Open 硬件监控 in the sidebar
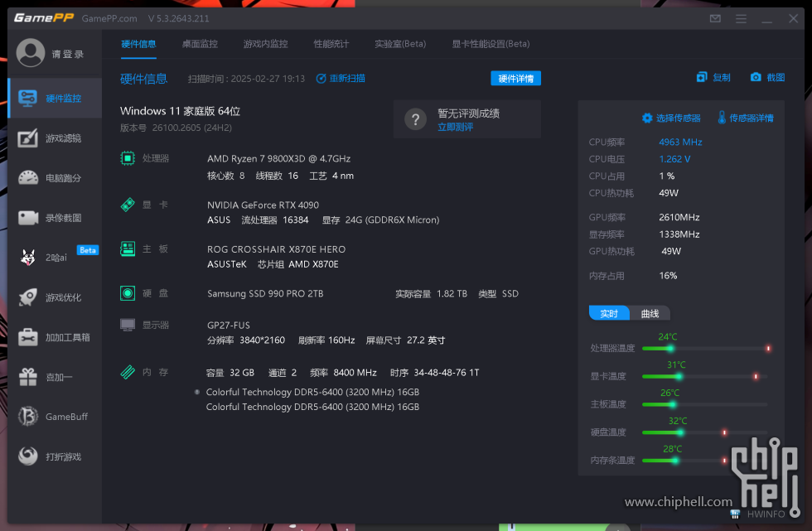Image resolution: width=812 pixels, height=531 pixels. [x=55, y=99]
